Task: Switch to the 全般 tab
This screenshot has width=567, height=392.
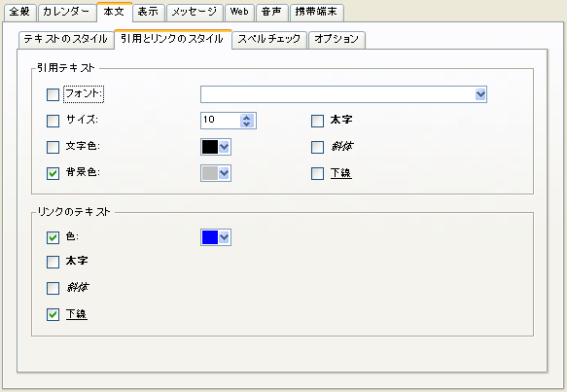Action: 19,13
